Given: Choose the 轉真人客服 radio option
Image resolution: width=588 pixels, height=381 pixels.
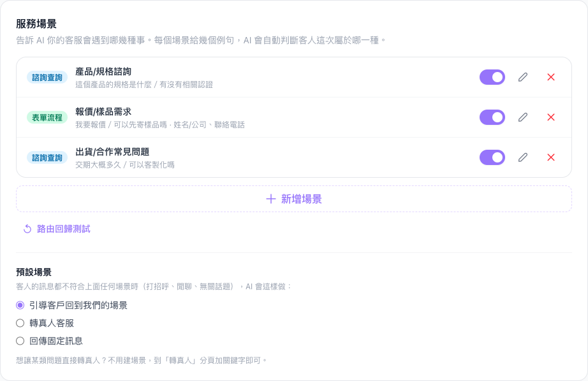Looking at the screenshot, I should pos(20,323).
